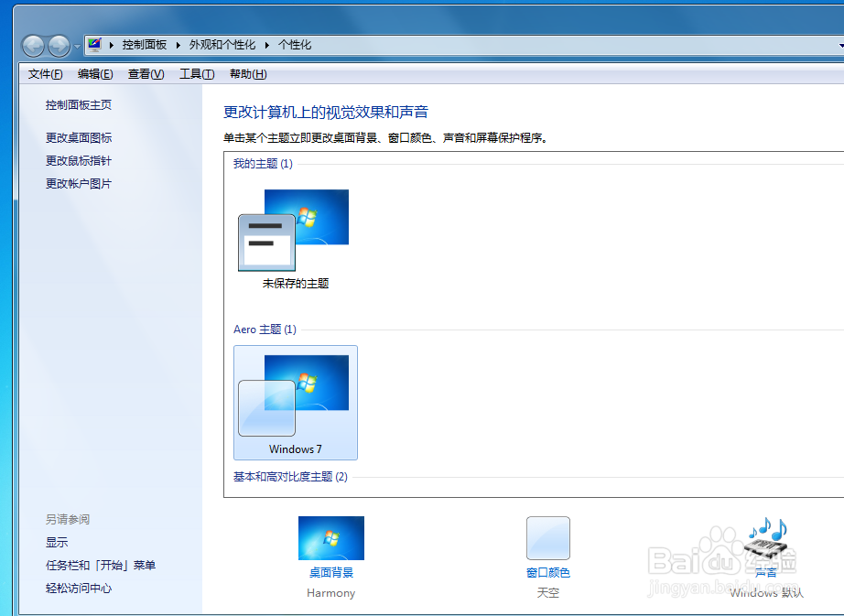Screen dimensions: 844x616
Task: Go back with the Back arrow button
Action: (x=33, y=46)
